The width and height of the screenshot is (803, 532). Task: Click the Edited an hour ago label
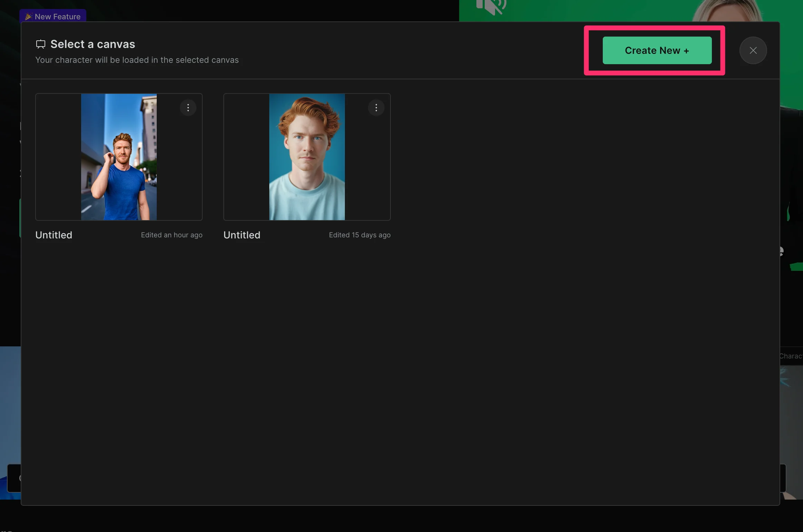point(172,235)
